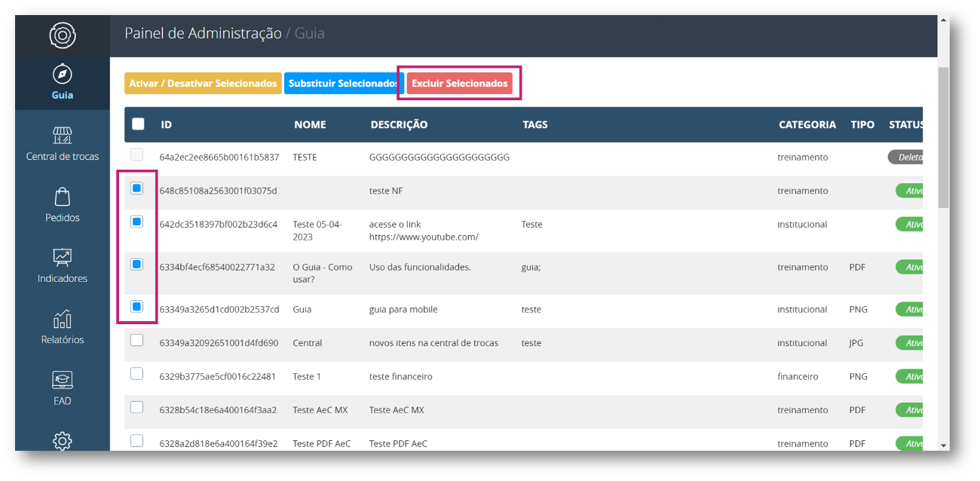
Task: Click the Deletado status badge on TESTE row
Action: point(905,158)
